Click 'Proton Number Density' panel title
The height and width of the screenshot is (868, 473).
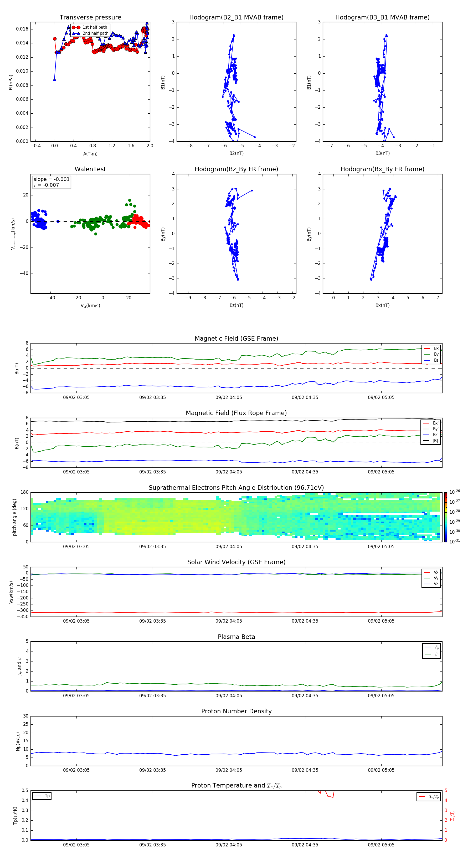click(x=236, y=711)
